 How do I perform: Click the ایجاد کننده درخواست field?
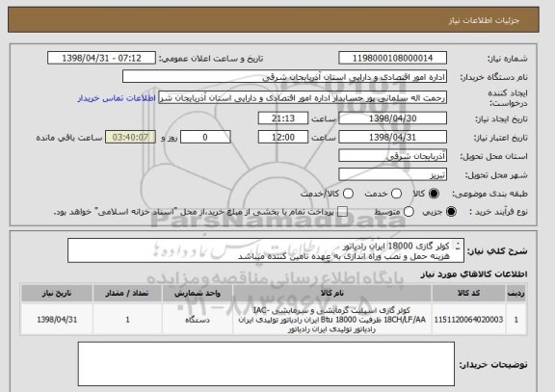[303, 98]
